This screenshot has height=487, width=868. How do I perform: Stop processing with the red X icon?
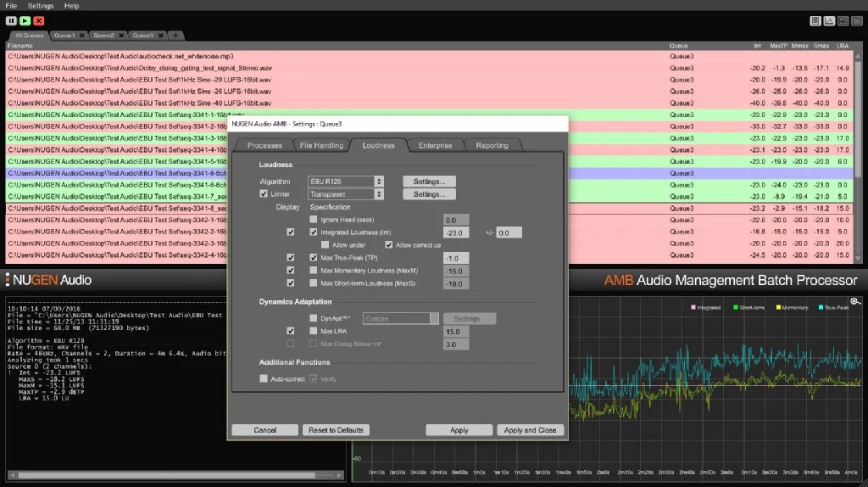[39, 20]
